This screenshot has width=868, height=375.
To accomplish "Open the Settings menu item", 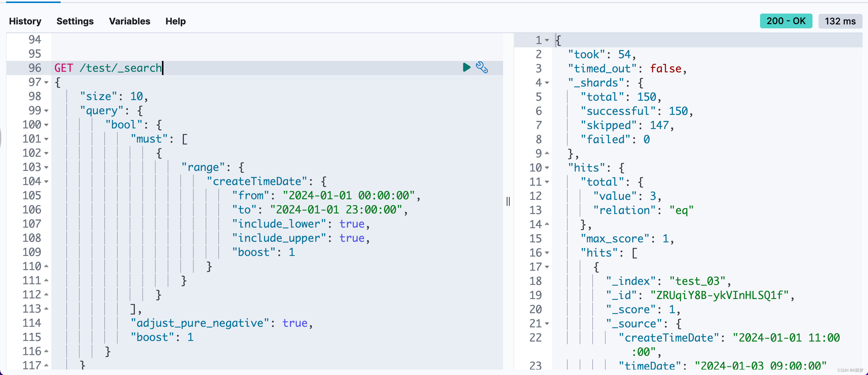I will (75, 21).
